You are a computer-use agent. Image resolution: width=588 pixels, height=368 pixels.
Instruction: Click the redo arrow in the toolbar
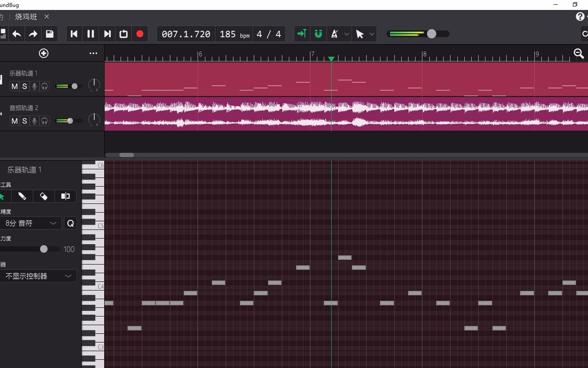tap(33, 34)
